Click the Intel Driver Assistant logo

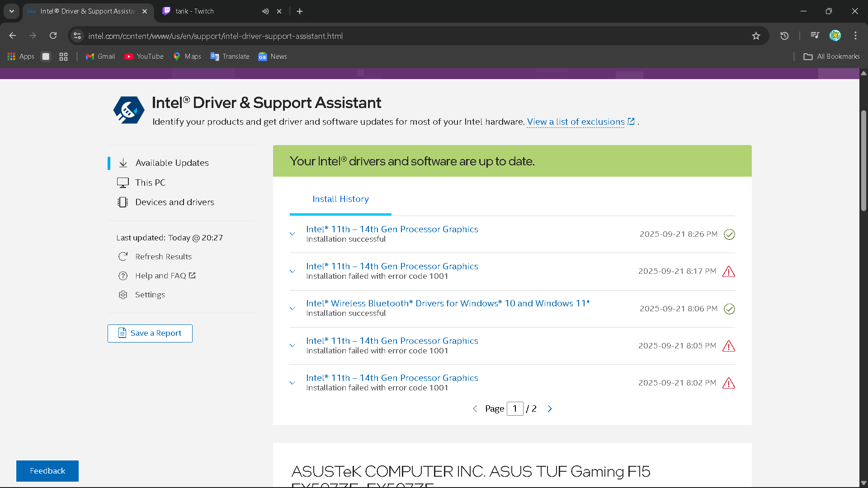[x=129, y=110]
